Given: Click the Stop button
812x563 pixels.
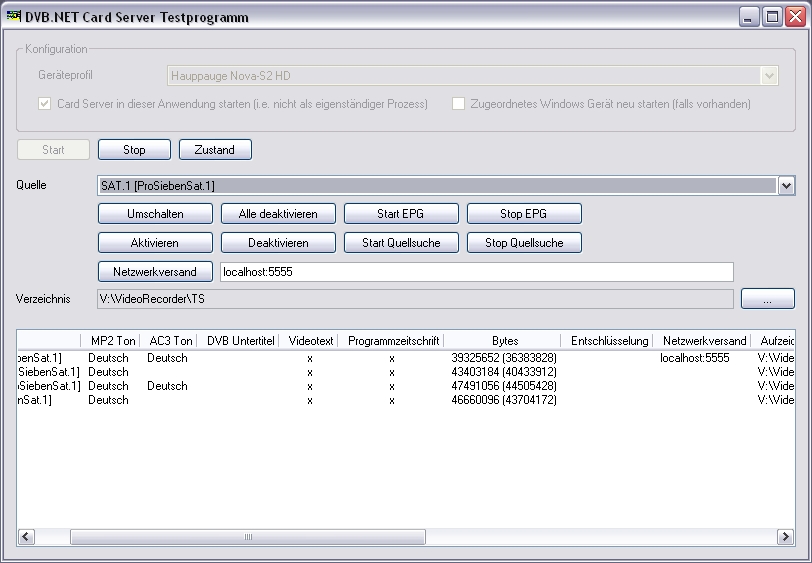Looking at the screenshot, I should (134, 150).
